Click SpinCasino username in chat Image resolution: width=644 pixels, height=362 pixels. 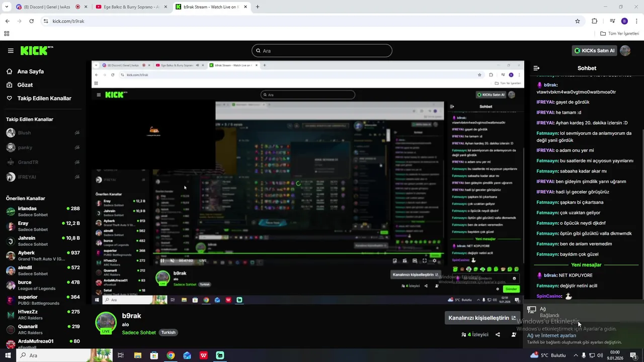[549, 296]
